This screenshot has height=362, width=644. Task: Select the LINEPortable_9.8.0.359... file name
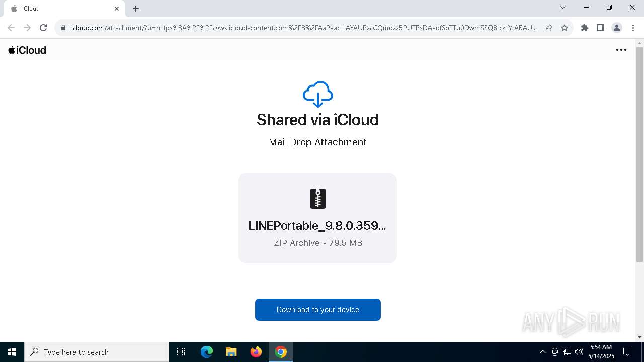(x=317, y=226)
